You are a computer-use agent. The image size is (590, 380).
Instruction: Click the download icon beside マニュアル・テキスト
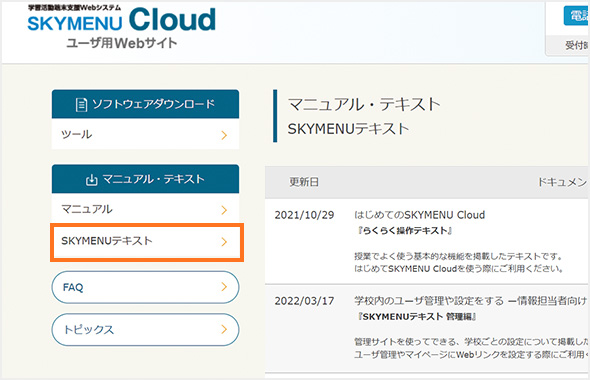coord(91,179)
